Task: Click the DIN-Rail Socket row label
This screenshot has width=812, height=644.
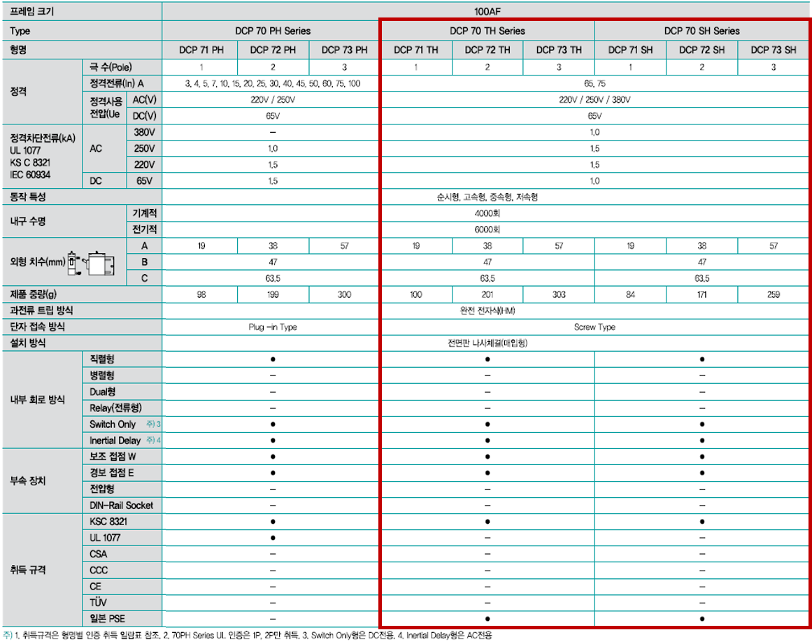Action: click(121, 506)
